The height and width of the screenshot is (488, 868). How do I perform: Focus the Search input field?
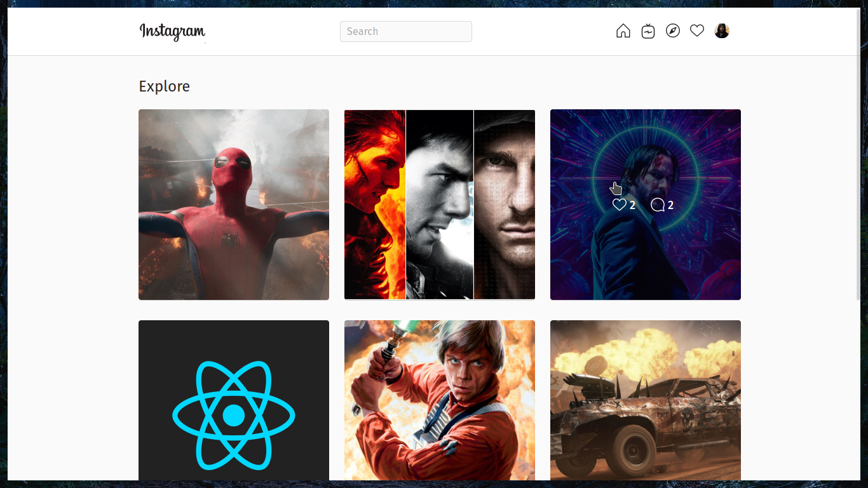406,31
